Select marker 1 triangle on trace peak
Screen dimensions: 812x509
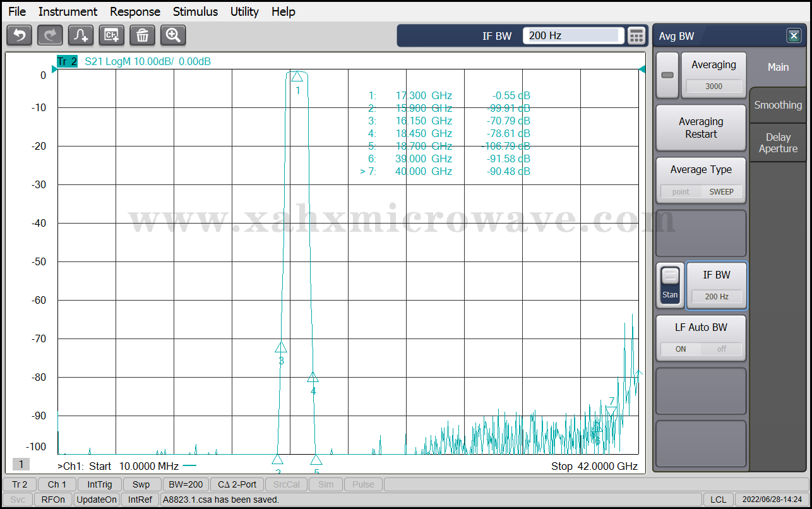click(x=297, y=76)
